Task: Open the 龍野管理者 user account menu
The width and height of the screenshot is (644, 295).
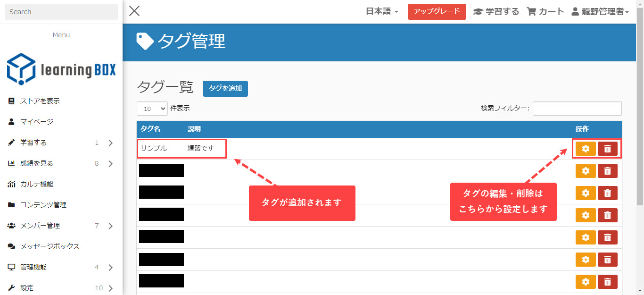Action: tap(600, 12)
